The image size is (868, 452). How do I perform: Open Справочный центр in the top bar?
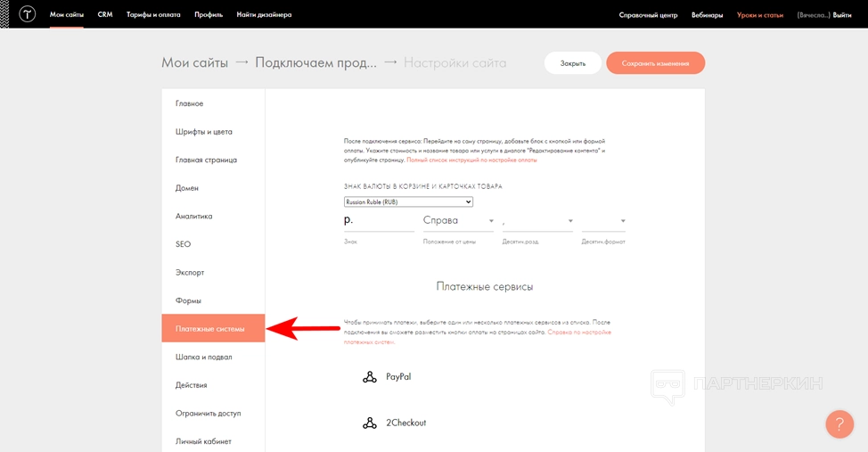click(x=648, y=15)
